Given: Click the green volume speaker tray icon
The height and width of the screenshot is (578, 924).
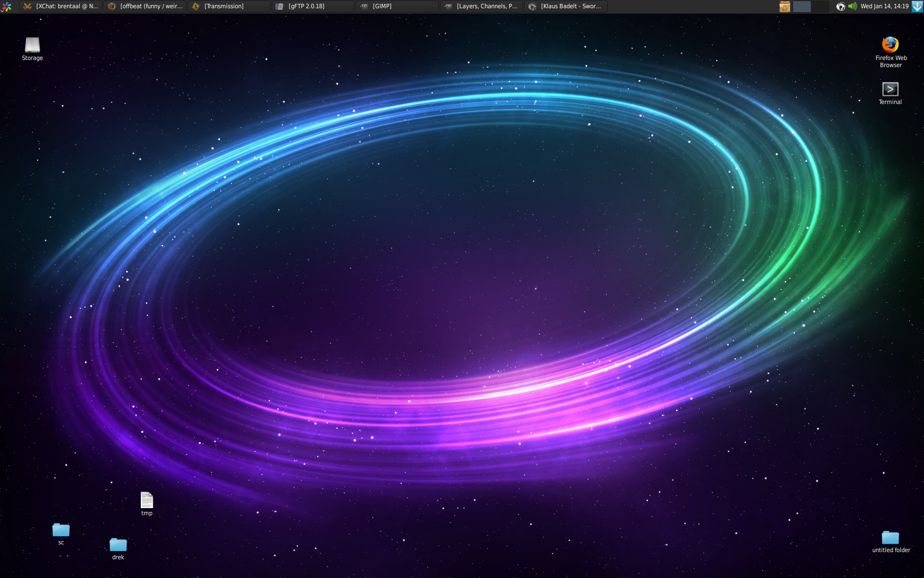Looking at the screenshot, I should click(852, 7).
